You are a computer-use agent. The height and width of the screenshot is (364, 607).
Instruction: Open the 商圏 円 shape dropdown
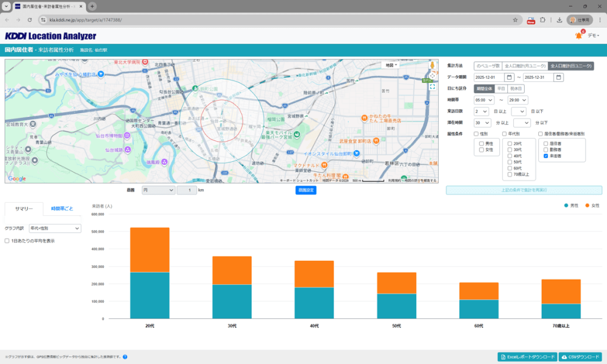158,190
